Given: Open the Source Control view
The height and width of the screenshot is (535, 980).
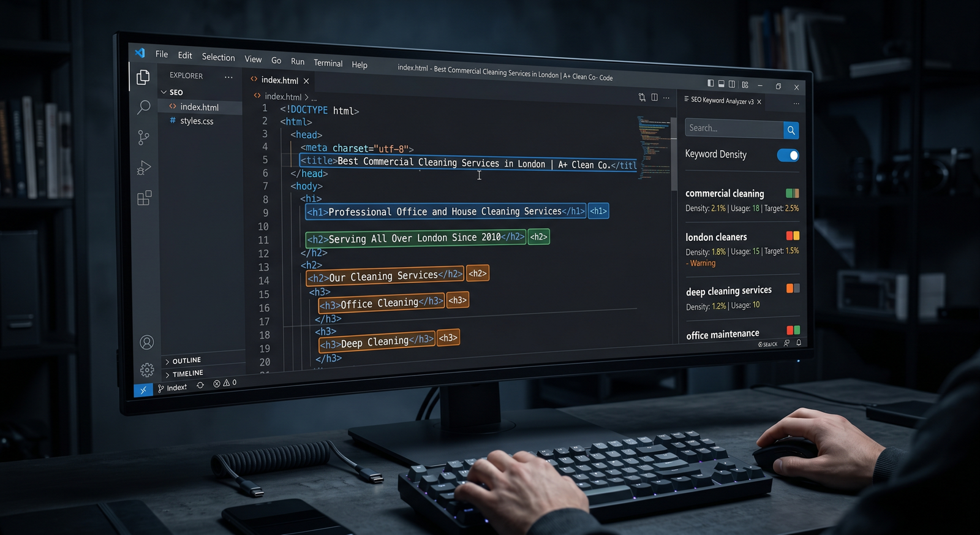Looking at the screenshot, I should [x=143, y=137].
